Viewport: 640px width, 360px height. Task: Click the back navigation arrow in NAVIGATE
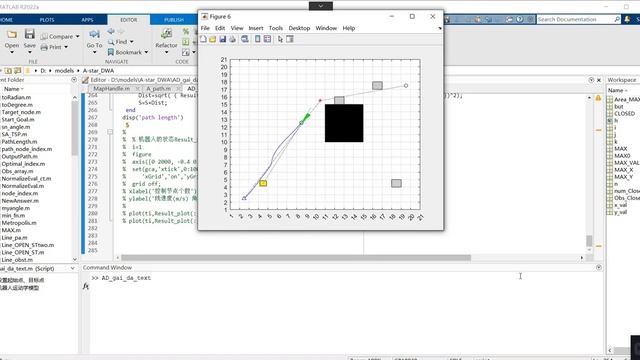(x=111, y=31)
